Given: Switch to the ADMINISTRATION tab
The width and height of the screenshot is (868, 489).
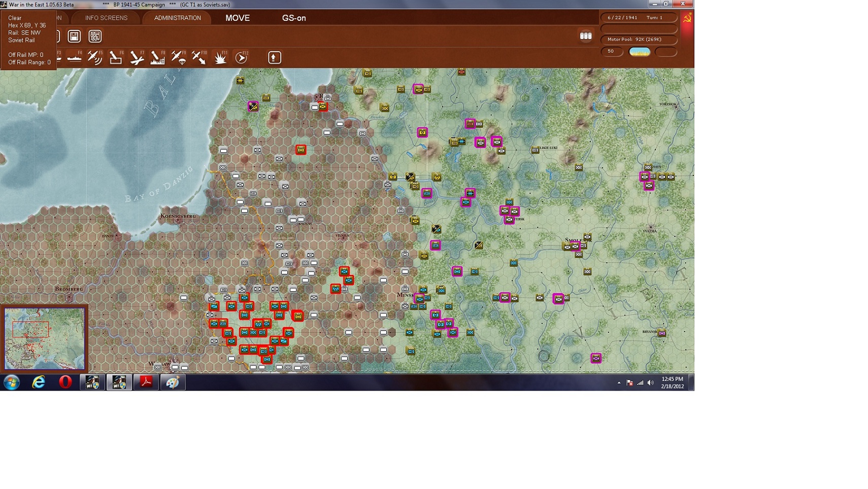Looking at the screenshot, I should point(178,18).
